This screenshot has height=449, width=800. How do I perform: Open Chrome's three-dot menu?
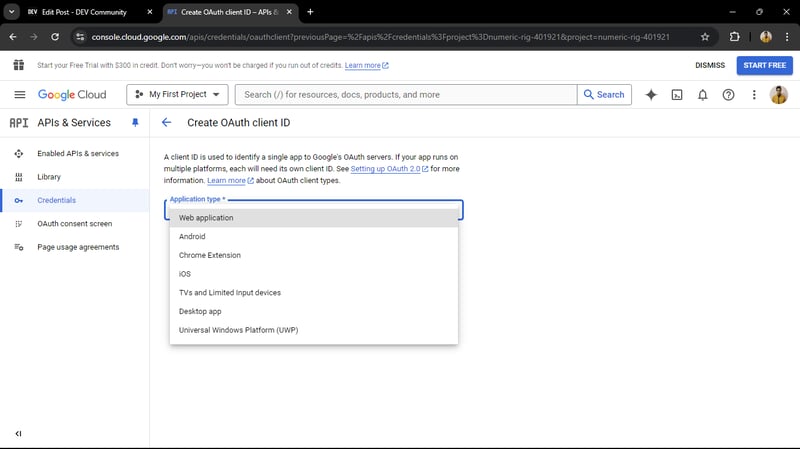pyautogui.click(x=787, y=37)
